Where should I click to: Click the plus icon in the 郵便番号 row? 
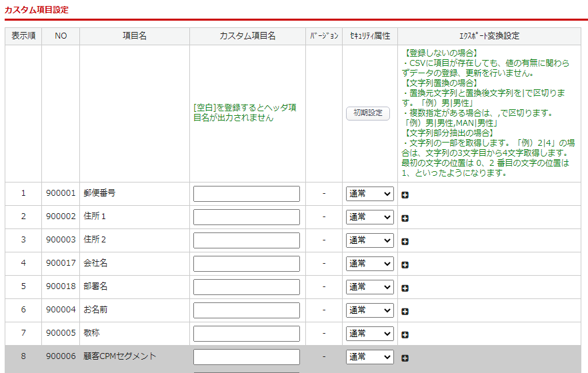405,194
